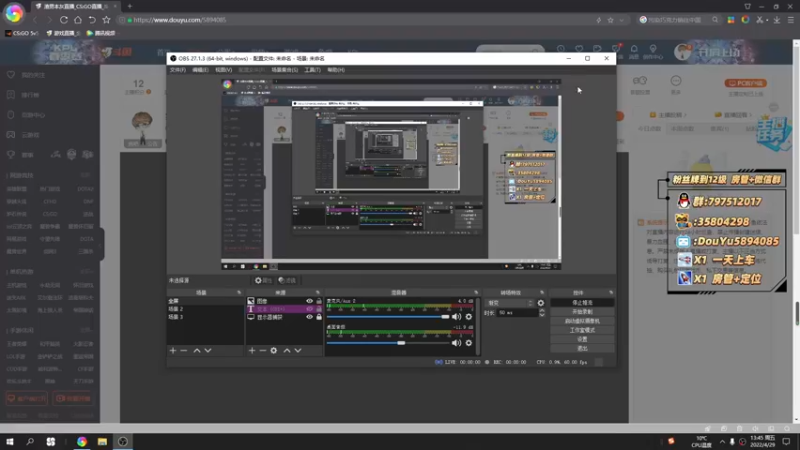800x450 pixels.
Task: Move source down in the Sources panel
Action: pyautogui.click(x=298, y=351)
